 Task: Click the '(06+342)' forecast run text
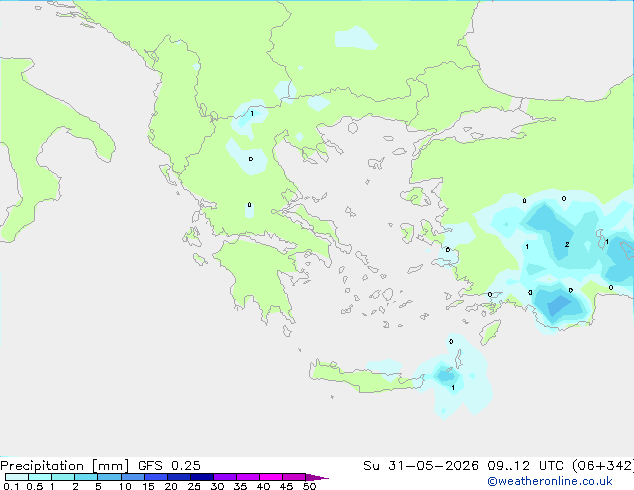pos(603,466)
